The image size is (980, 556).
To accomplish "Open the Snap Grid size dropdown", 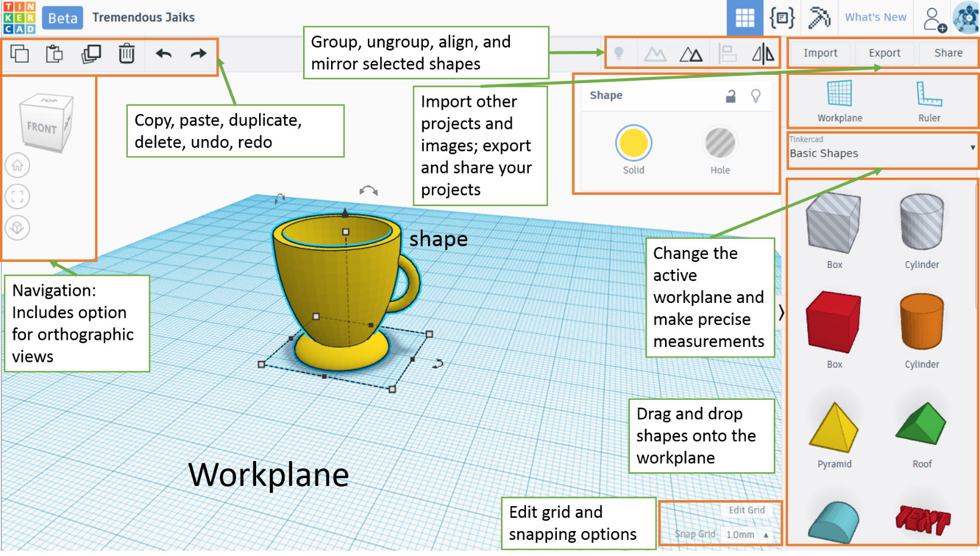I will pos(746,533).
